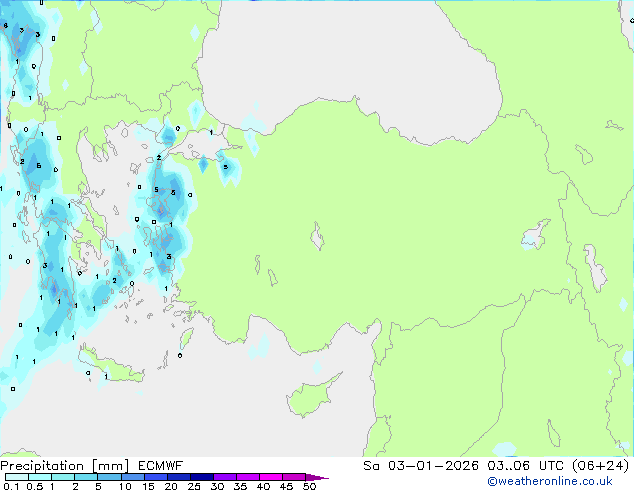Click the above-50 arrow tip of legend
Image resolution: width=634 pixels, height=490 pixels.
(317, 477)
